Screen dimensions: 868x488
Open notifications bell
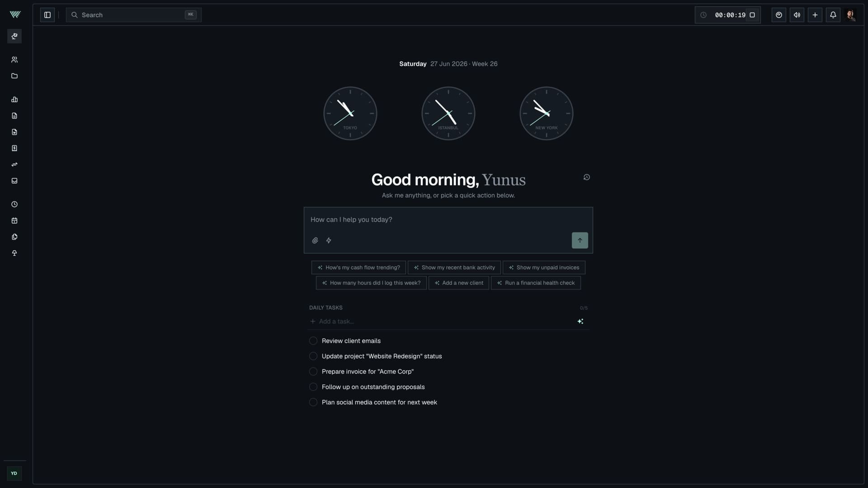[833, 15]
